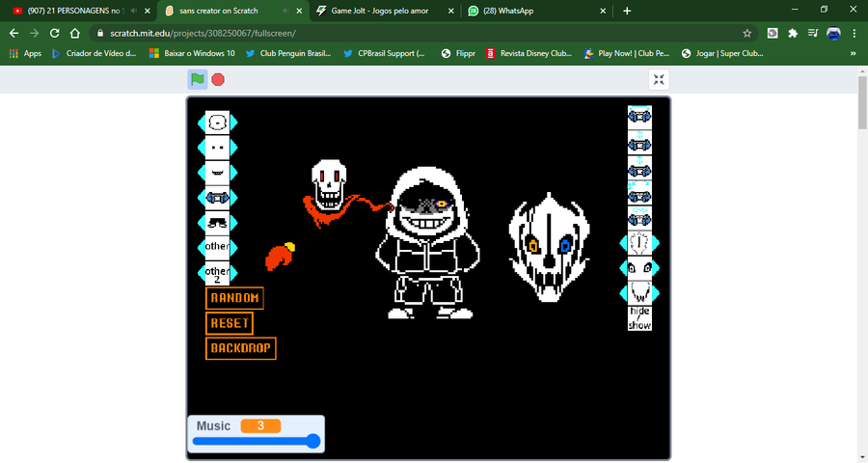Open the browser home page
This screenshot has height=463, width=868.
[74, 33]
